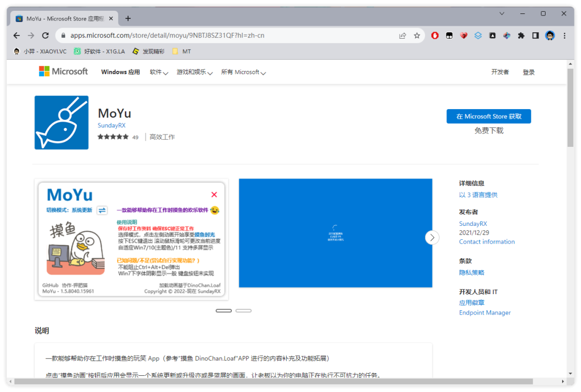Open the 应用徽章 link
The height and width of the screenshot is (392, 581).
(x=471, y=303)
